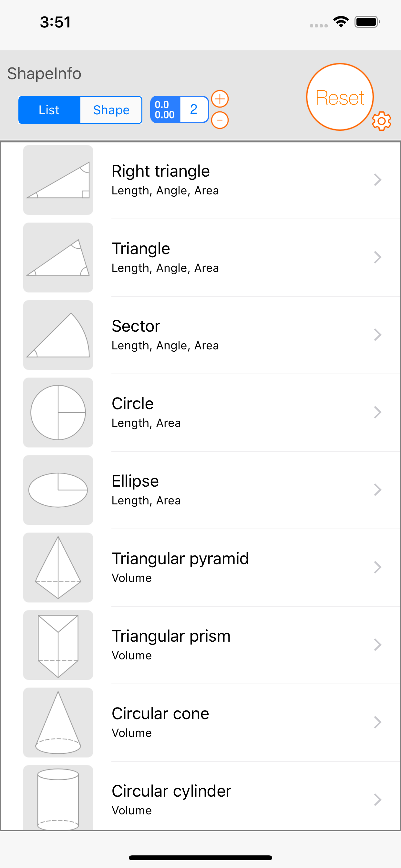This screenshot has width=401, height=868.
Task: Tap the Sector shape icon
Action: (58, 335)
